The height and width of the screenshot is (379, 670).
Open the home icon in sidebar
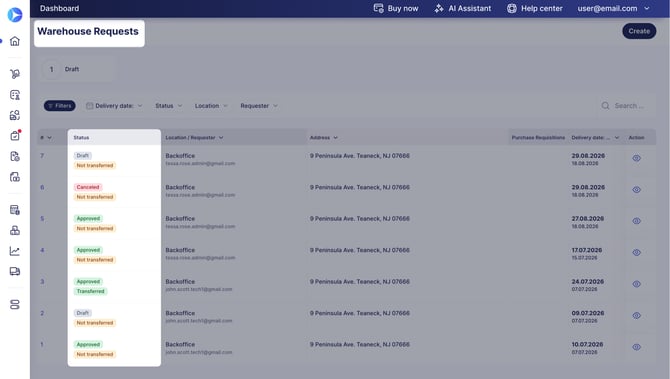click(x=15, y=41)
